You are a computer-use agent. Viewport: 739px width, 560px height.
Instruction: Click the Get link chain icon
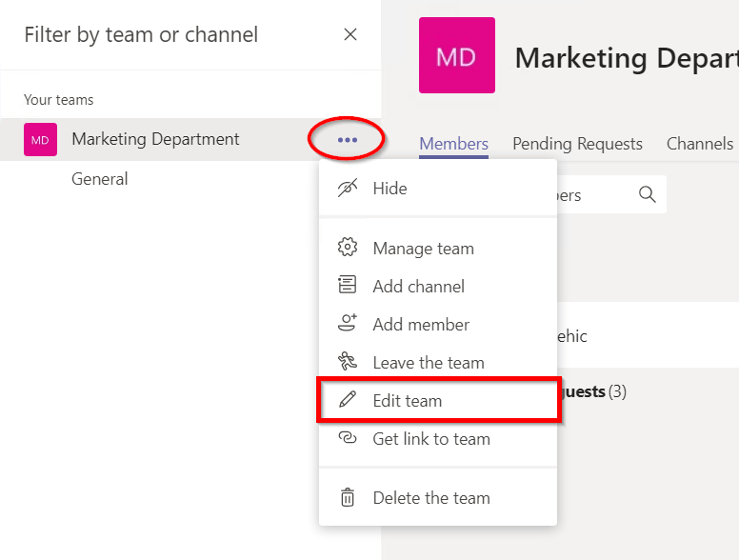348,439
